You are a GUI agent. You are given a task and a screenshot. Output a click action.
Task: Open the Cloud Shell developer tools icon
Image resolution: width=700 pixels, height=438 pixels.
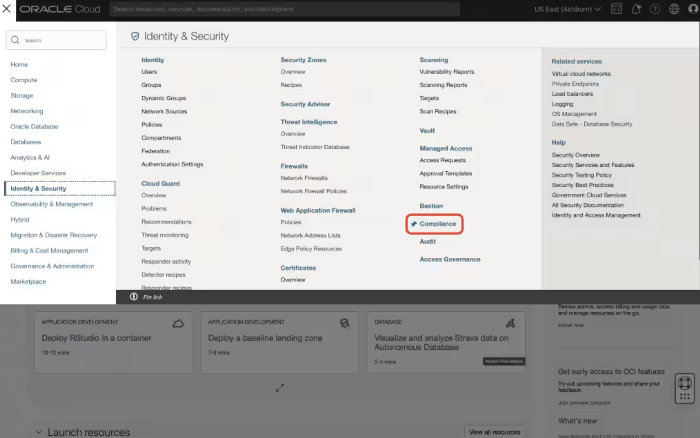[x=617, y=9]
